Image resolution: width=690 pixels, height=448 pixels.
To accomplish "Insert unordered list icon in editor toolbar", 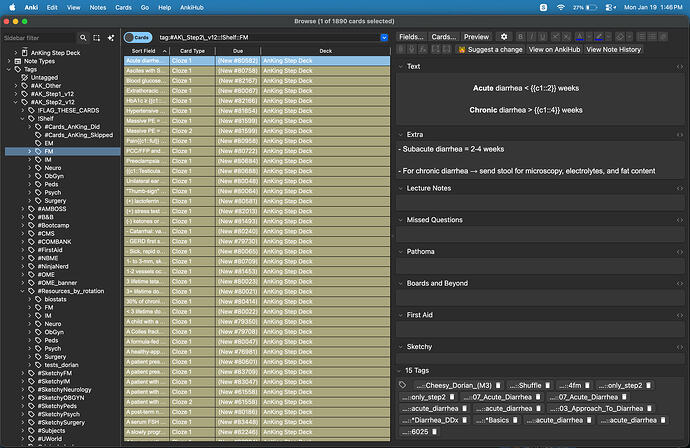I will tap(641, 37).
